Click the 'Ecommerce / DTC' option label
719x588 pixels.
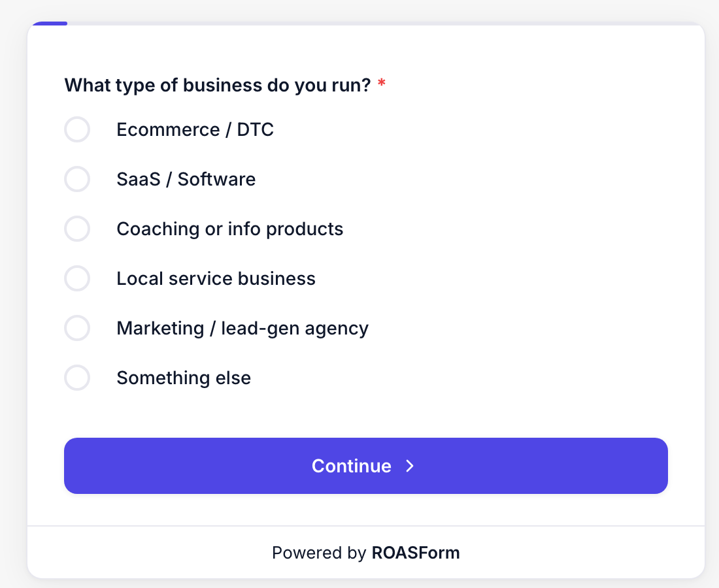195,130
